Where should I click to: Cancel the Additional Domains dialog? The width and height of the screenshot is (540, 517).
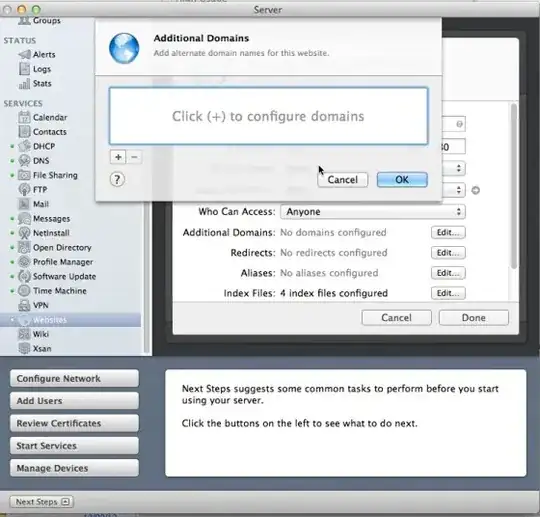click(342, 180)
